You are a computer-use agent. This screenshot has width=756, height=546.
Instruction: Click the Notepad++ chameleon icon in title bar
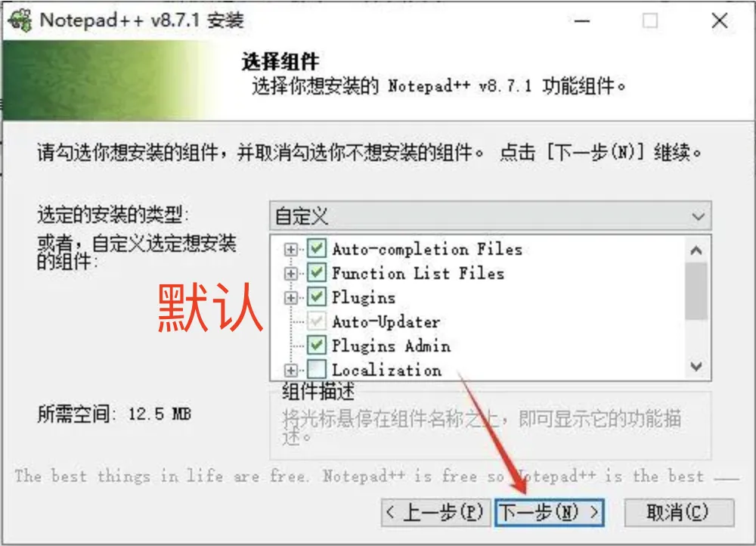click(20, 20)
